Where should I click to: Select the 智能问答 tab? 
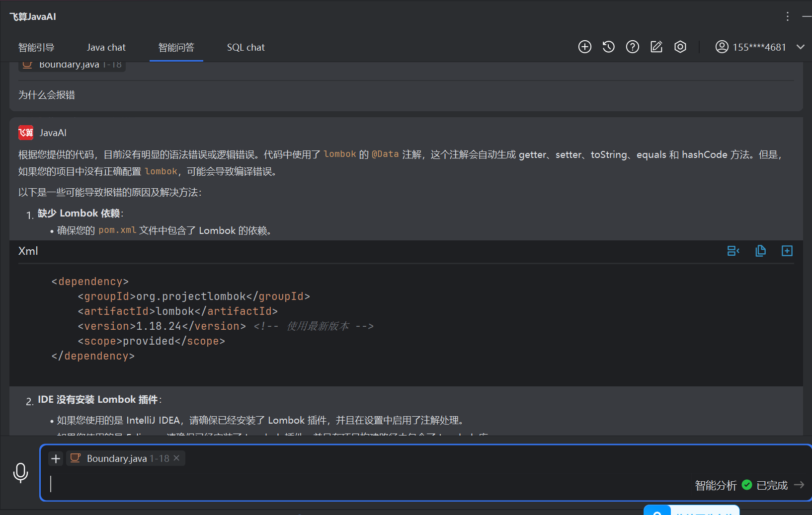point(176,47)
